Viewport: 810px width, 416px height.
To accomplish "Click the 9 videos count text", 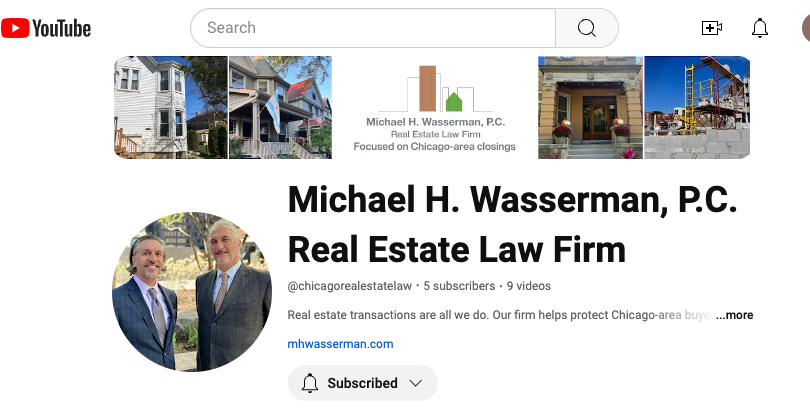I will tap(528, 286).
